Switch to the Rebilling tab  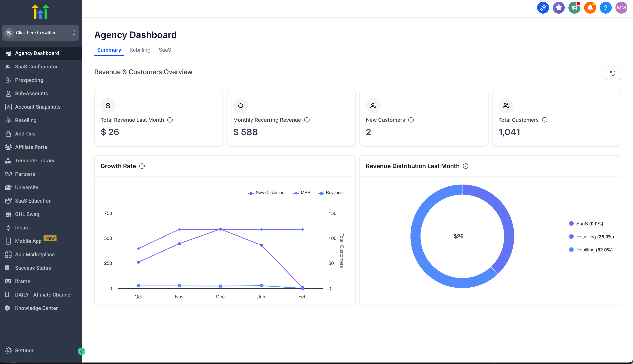pyautogui.click(x=140, y=50)
